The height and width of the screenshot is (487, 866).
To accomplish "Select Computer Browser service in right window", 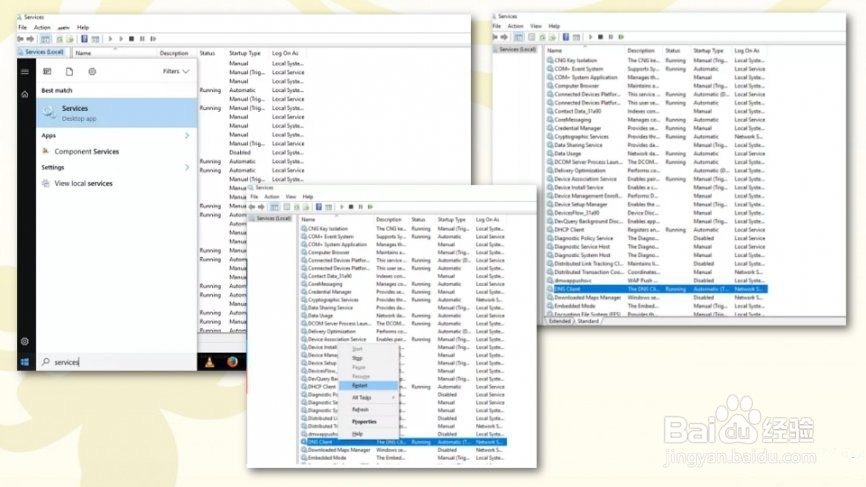I will click(x=575, y=86).
